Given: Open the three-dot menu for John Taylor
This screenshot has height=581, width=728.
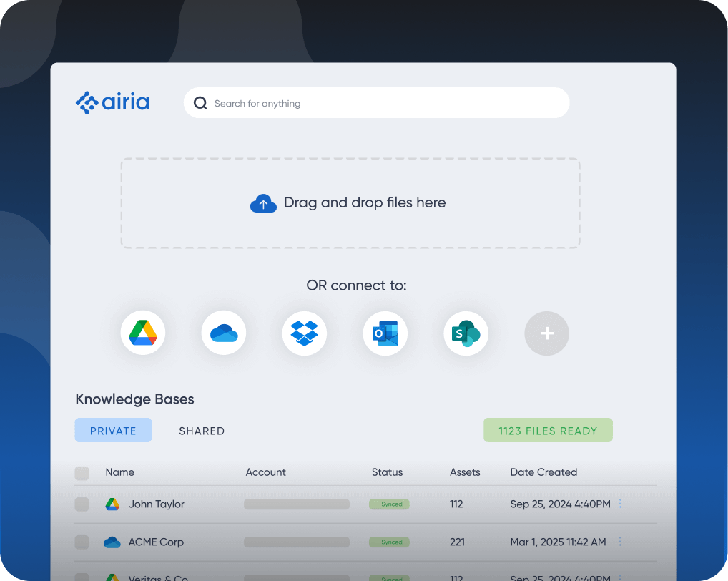Looking at the screenshot, I should coord(620,504).
